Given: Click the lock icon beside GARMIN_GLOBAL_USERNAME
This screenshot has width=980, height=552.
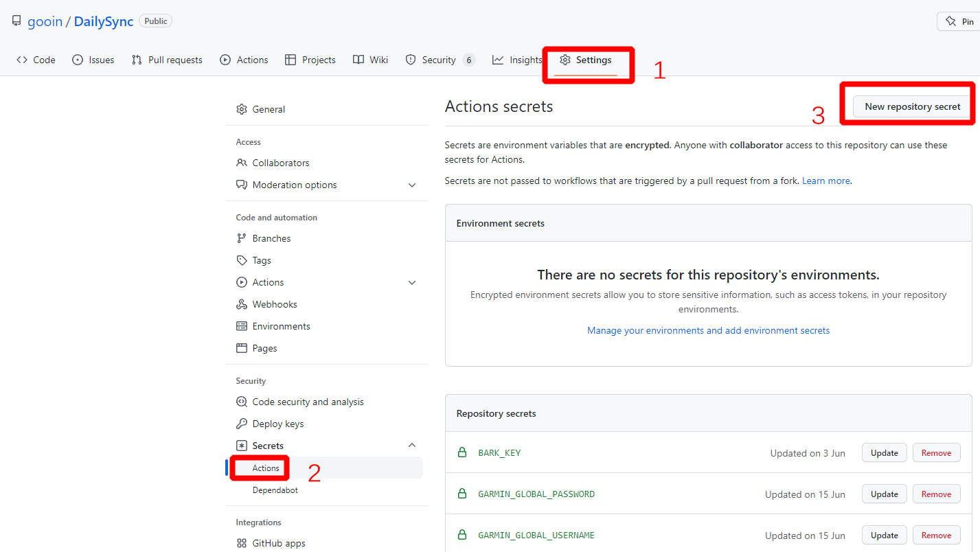Looking at the screenshot, I should pyautogui.click(x=462, y=535).
